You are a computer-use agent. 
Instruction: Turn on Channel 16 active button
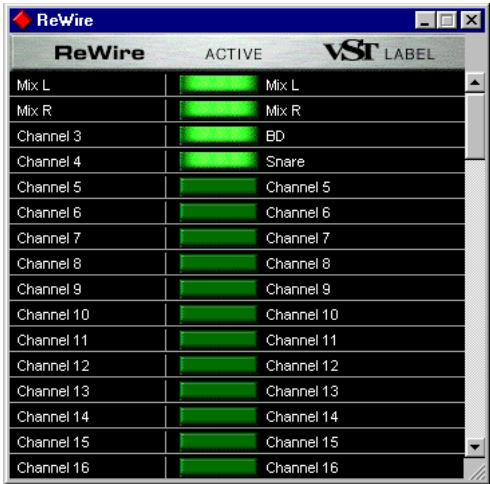point(218,467)
